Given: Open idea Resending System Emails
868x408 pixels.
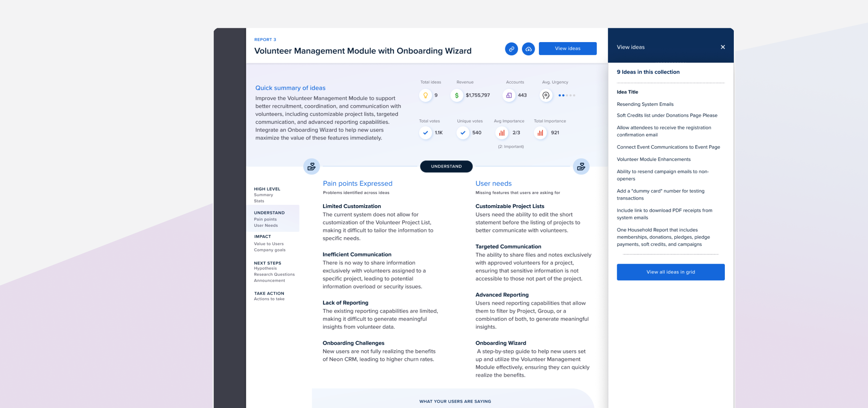Looking at the screenshot, I should pos(645,104).
